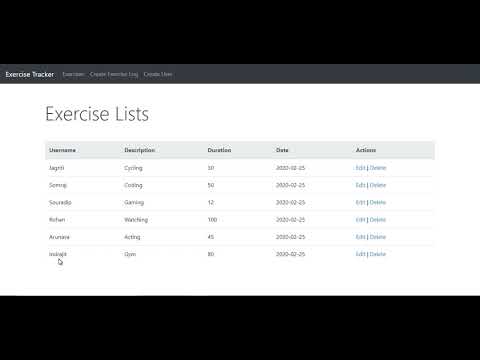Click the duration value 45
This screenshot has height=360, width=480.
211,237
